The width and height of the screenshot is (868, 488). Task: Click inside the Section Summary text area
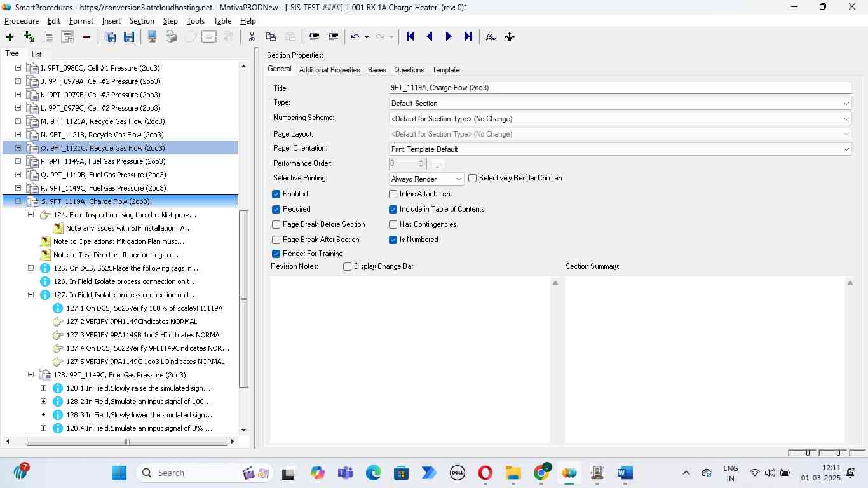pos(705,359)
